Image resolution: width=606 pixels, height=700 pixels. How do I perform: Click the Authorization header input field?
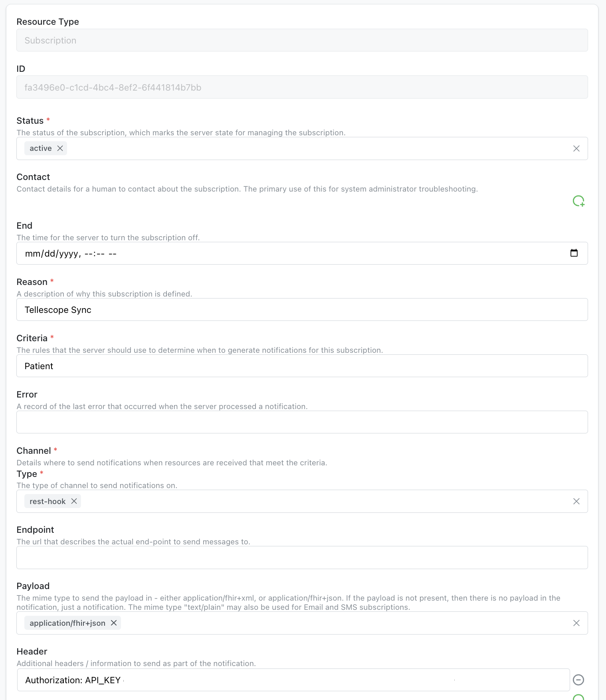[511, 680]
